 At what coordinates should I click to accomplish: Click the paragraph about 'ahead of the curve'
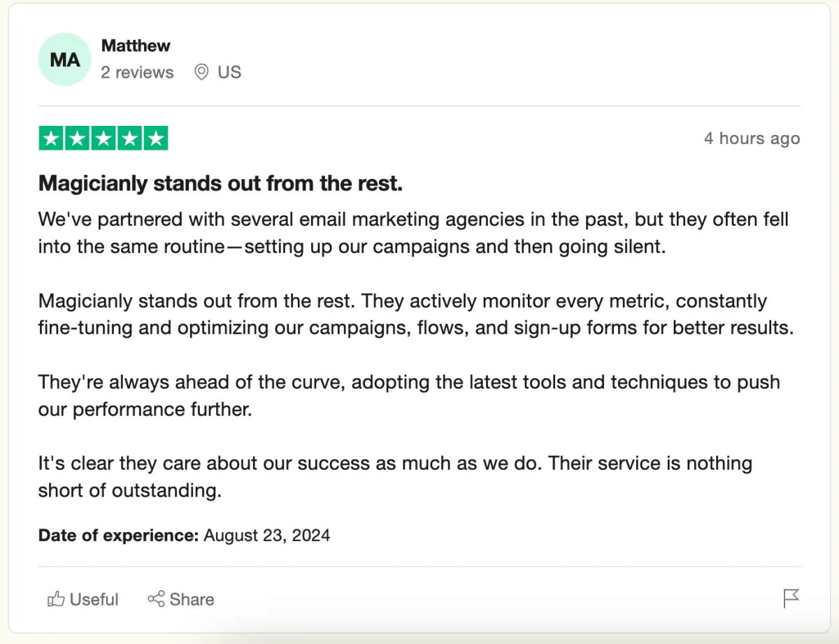(x=409, y=396)
